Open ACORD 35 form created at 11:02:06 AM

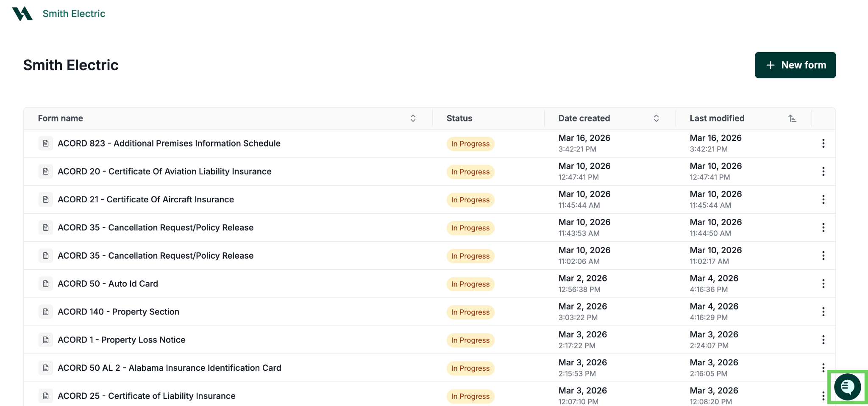[x=156, y=256]
